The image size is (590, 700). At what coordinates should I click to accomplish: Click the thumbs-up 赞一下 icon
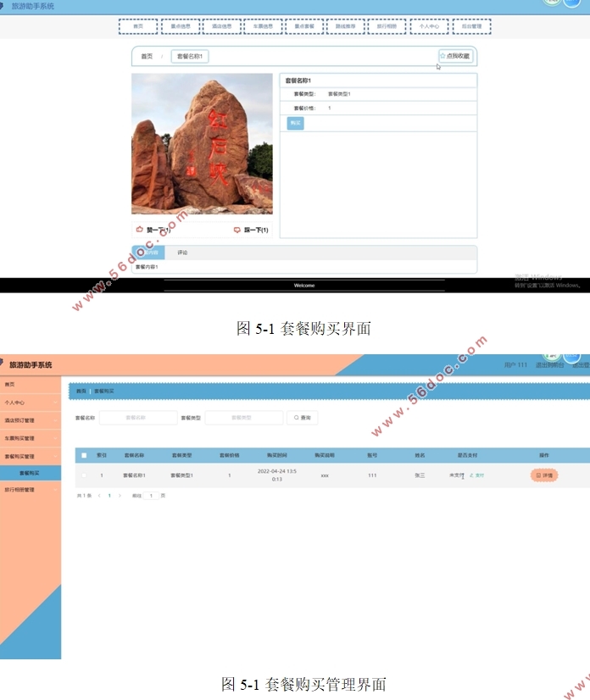(140, 230)
